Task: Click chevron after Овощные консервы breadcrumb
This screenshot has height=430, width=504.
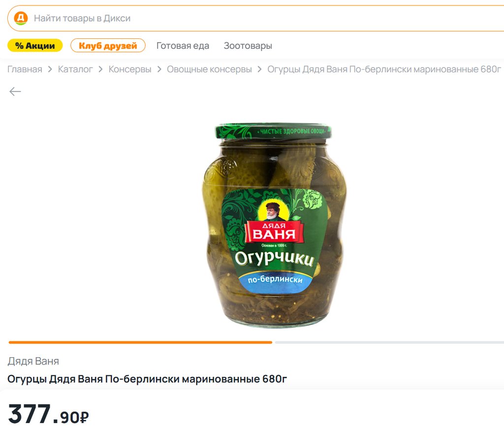Action: pos(259,69)
